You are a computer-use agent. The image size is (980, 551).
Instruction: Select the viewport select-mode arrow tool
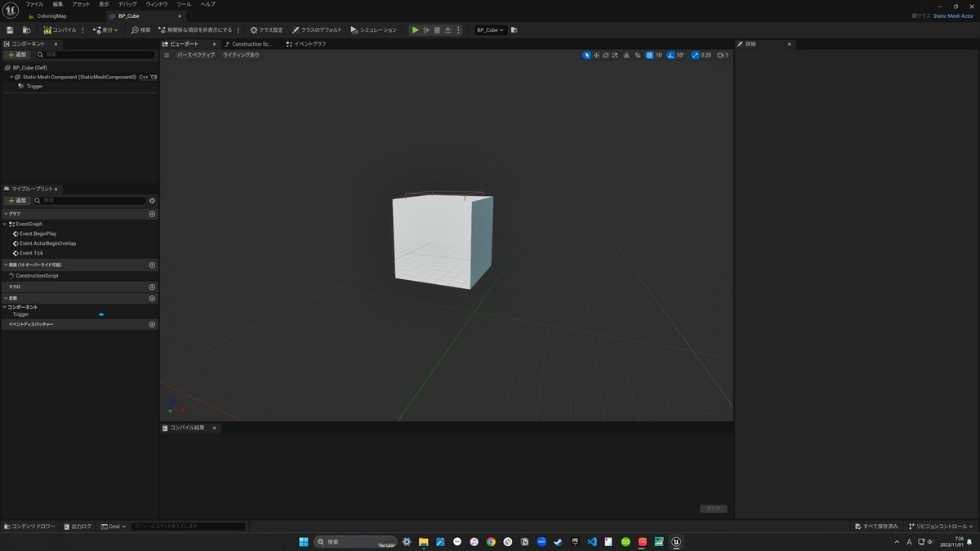[586, 55]
